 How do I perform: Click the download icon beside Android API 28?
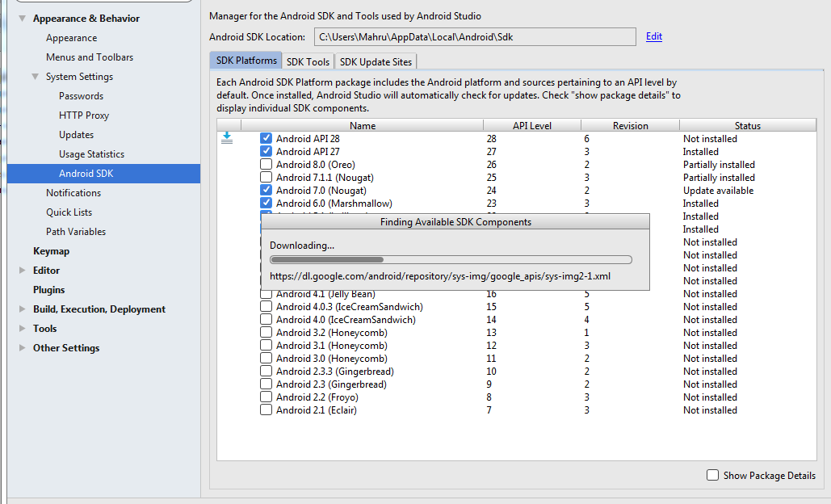tap(227, 138)
